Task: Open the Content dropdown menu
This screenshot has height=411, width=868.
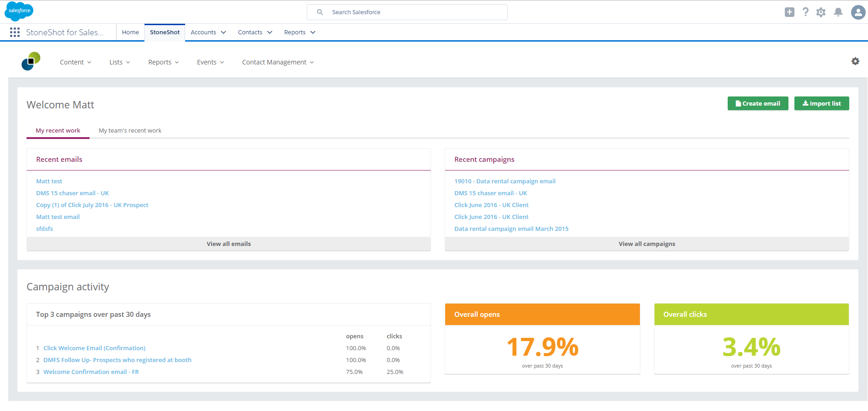Action: coord(75,62)
